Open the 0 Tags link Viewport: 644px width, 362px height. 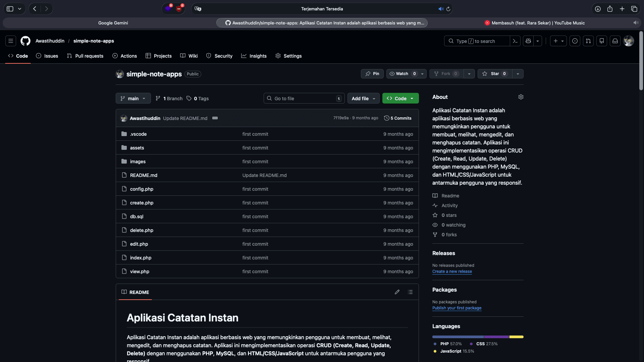pyautogui.click(x=198, y=98)
